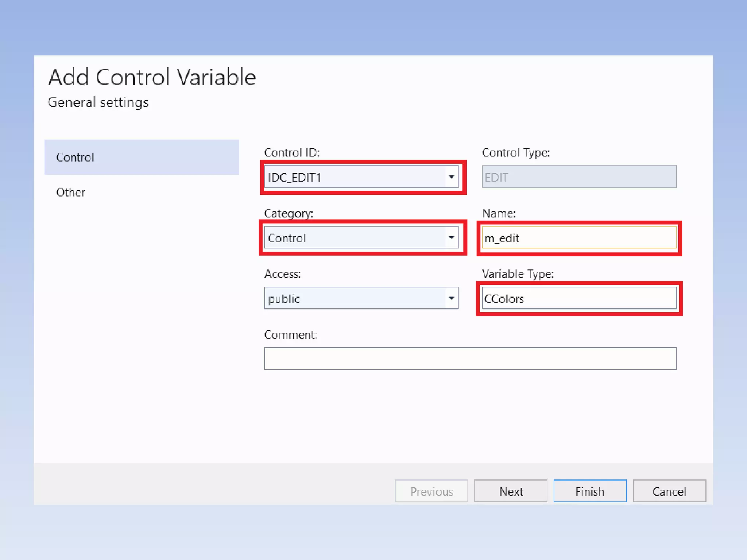Expand the Category dropdown arrow

[x=451, y=238]
